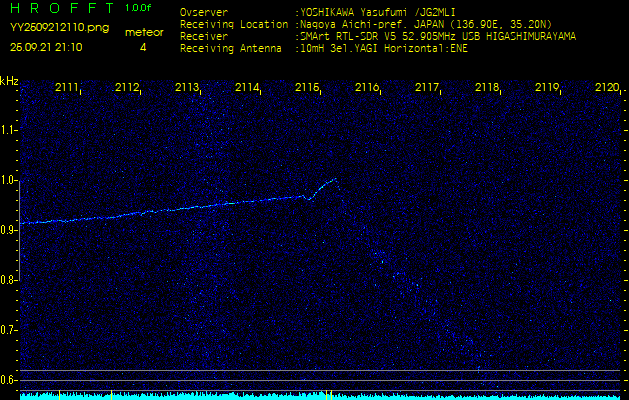Select antenna text 10mH 3el.YAGI Horizontal:ENE
This screenshot has height=400, width=629.
pos(384,49)
